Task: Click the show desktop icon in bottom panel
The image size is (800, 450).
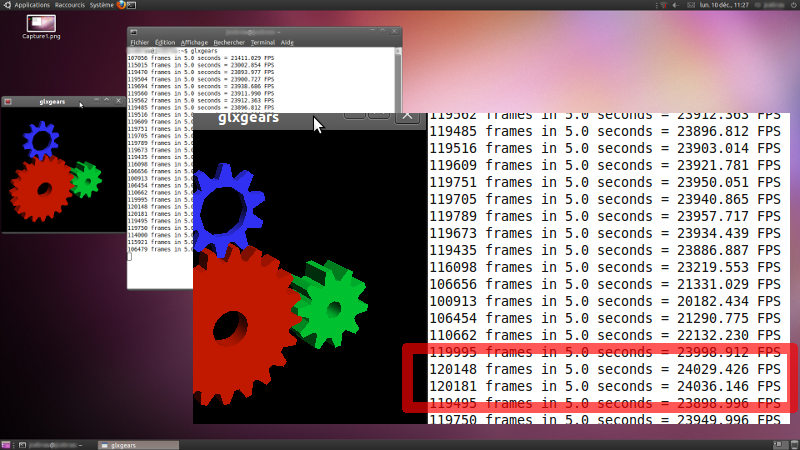Action: tap(6, 445)
